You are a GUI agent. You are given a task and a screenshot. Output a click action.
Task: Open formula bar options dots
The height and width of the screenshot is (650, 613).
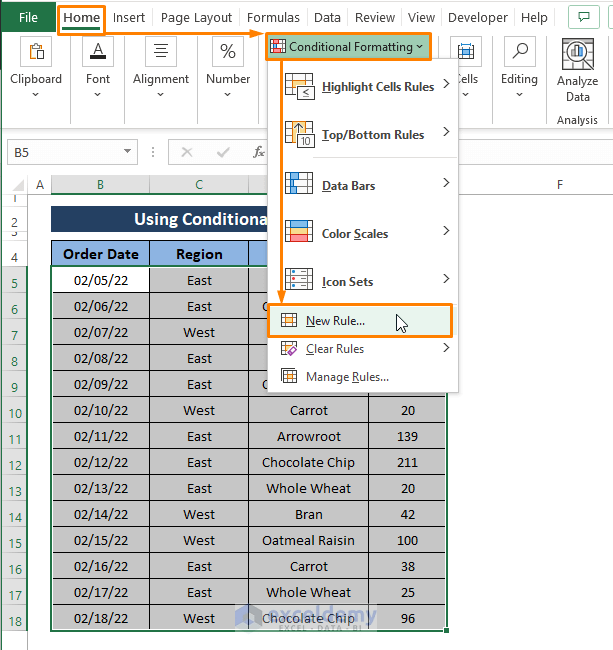(x=153, y=153)
